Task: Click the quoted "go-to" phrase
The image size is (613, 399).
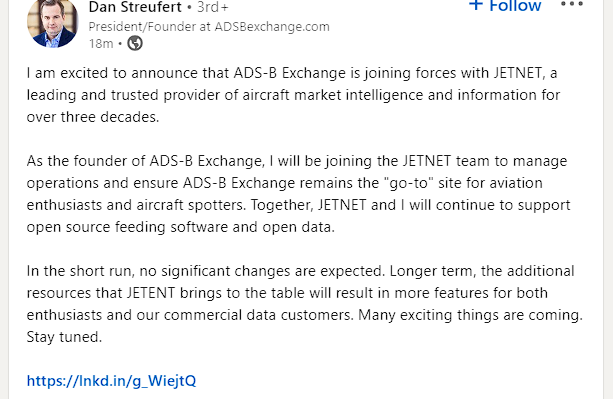Action: pyautogui.click(x=409, y=183)
